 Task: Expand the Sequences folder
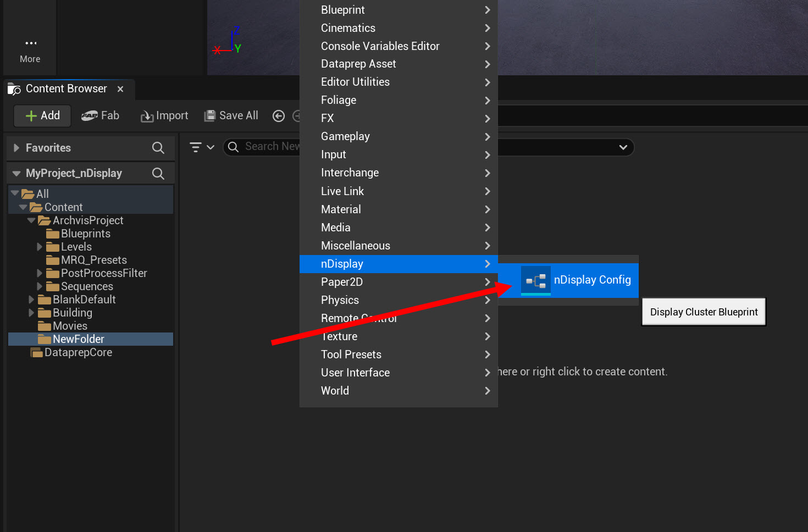pos(40,286)
